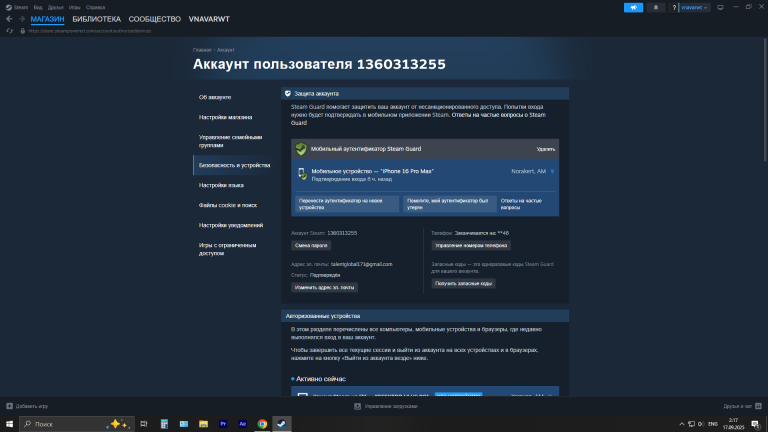Open Calculator from the taskbar

pos(164,424)
